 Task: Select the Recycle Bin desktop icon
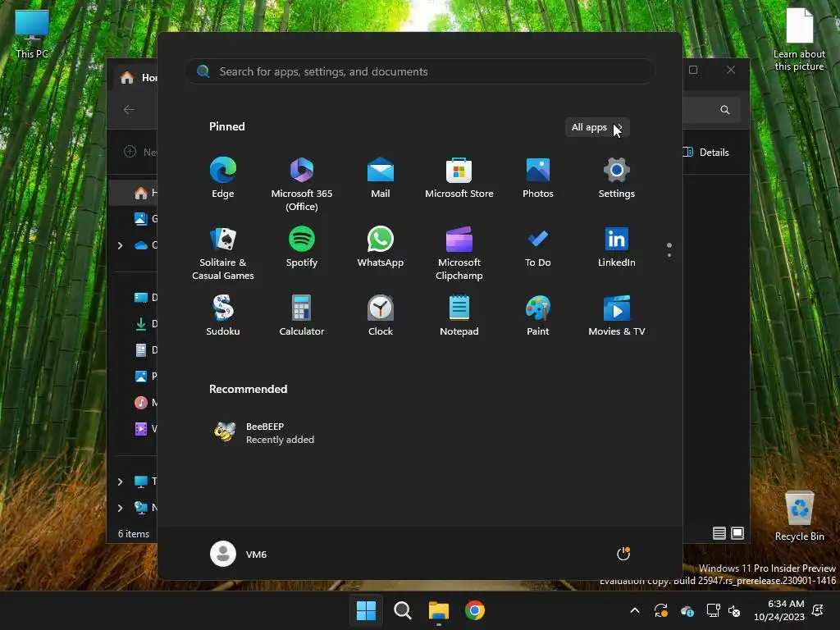coord(799,516)
